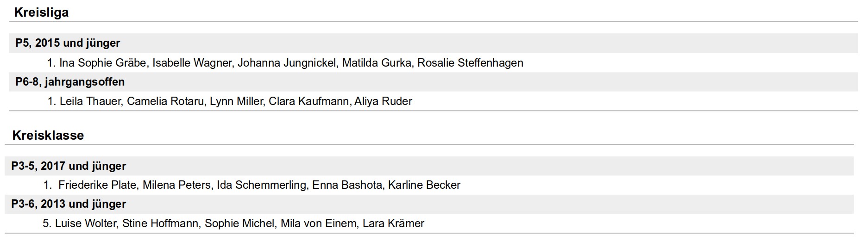Click on Karline Becker's name

[x=424, y=185]
